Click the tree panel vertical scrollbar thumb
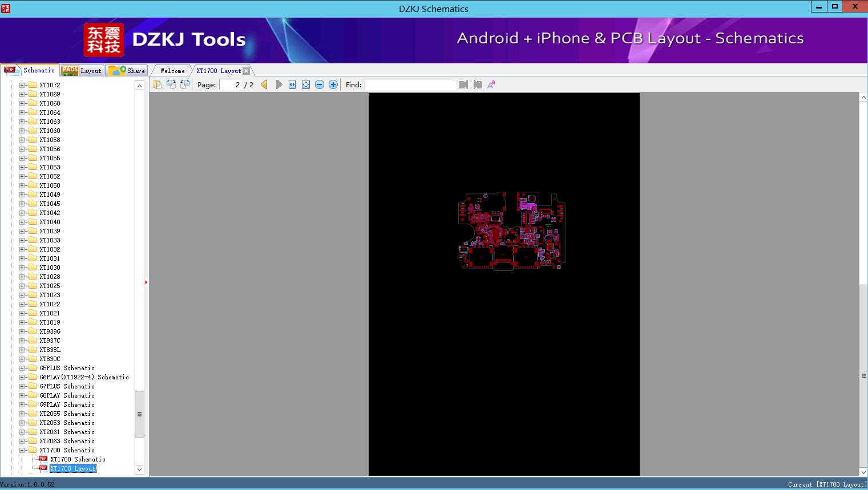The width and height of the screenshot is (868, 490). point(139,414)
